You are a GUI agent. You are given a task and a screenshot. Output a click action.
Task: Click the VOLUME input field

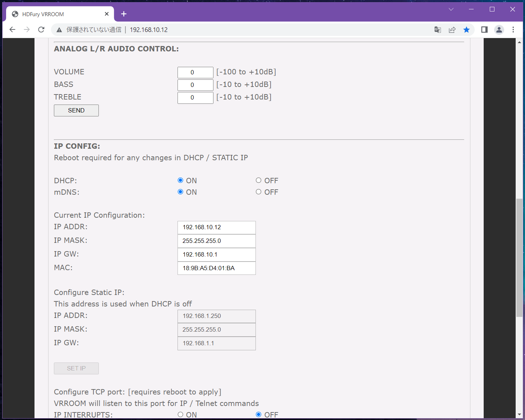[195, 73]
